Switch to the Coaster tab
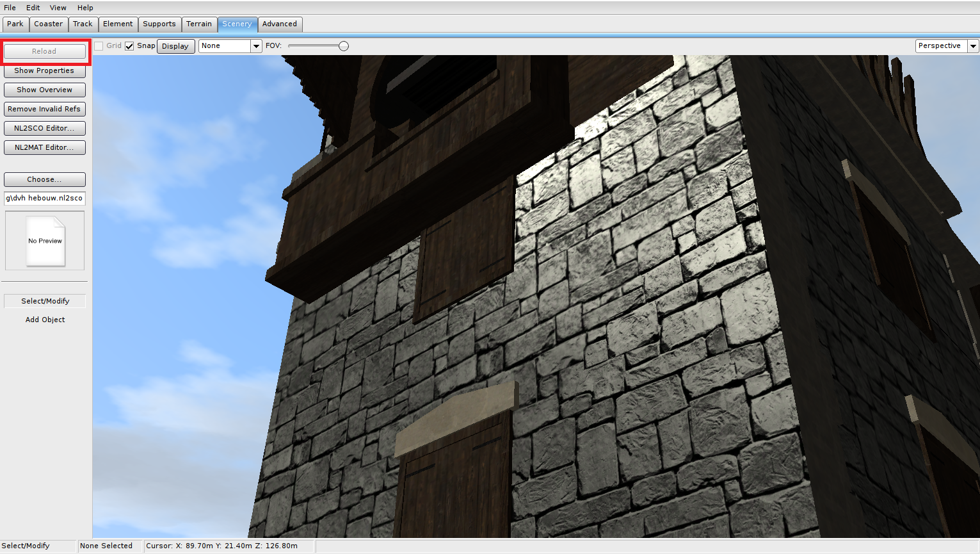Viewport: 980px width, 554px height. [x=49, y=24]
